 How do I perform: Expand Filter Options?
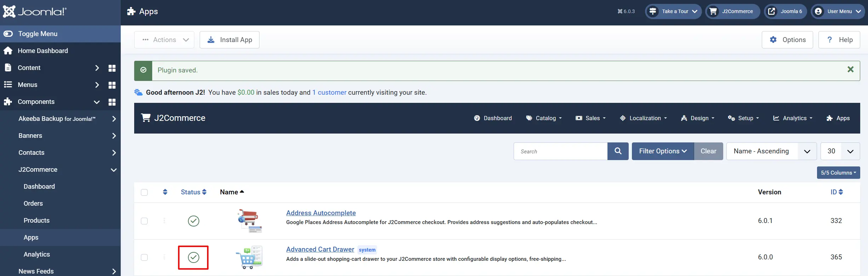[663, 151]
